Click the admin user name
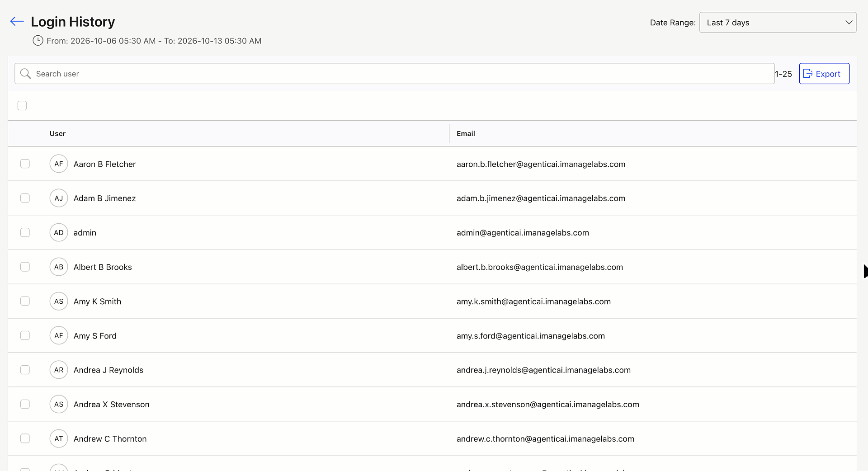The height and width of the screenshot is (471, 868). click(x=85, y=233)
